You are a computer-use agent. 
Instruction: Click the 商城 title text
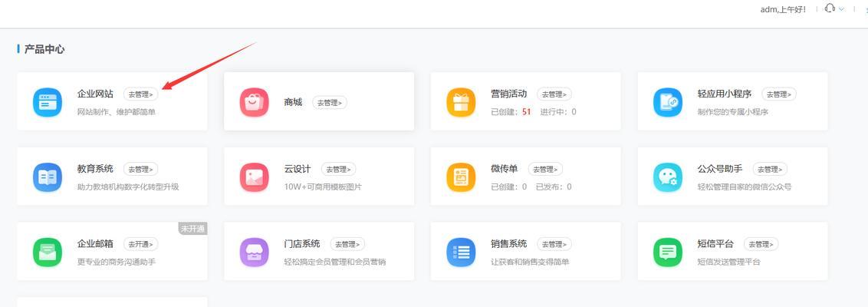coord(294,102)
